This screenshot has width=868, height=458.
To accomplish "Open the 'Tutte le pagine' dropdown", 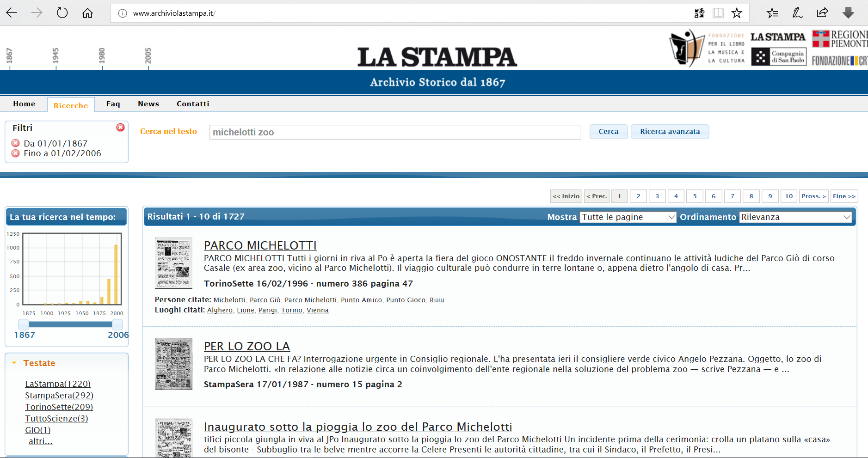I will pyautogui.click(x=628, y=217).
